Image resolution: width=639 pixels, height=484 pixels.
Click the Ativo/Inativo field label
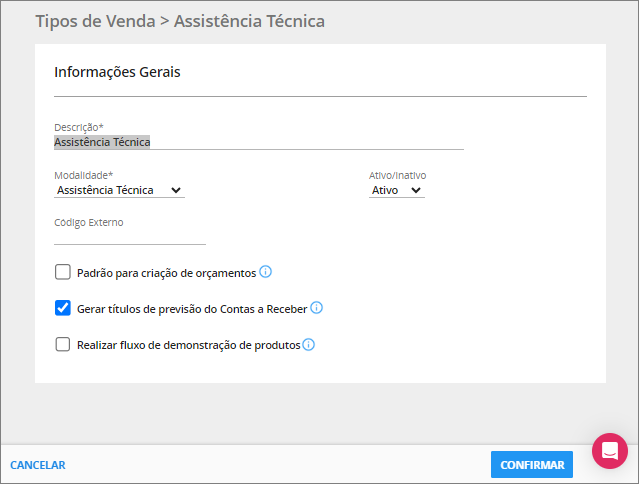click(397, 175)
